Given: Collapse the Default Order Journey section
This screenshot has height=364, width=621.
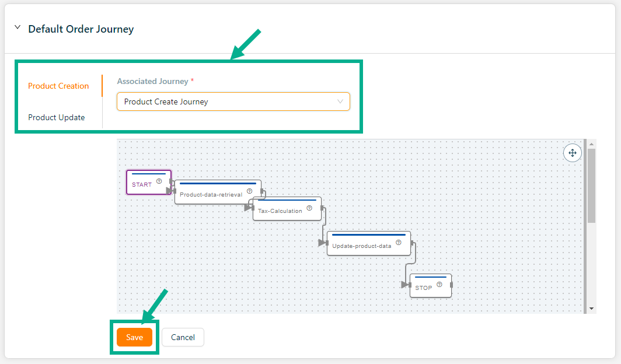Looking at the screenshot, I should [18, 27].
